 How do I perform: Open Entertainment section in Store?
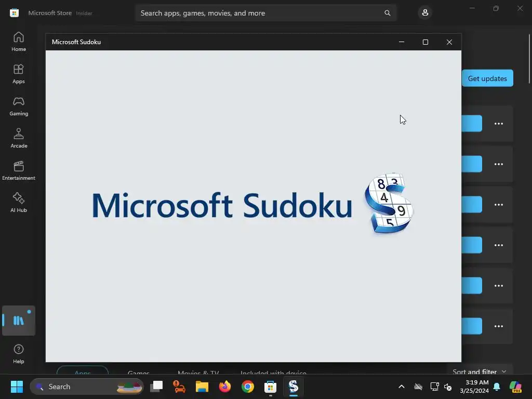19,170
